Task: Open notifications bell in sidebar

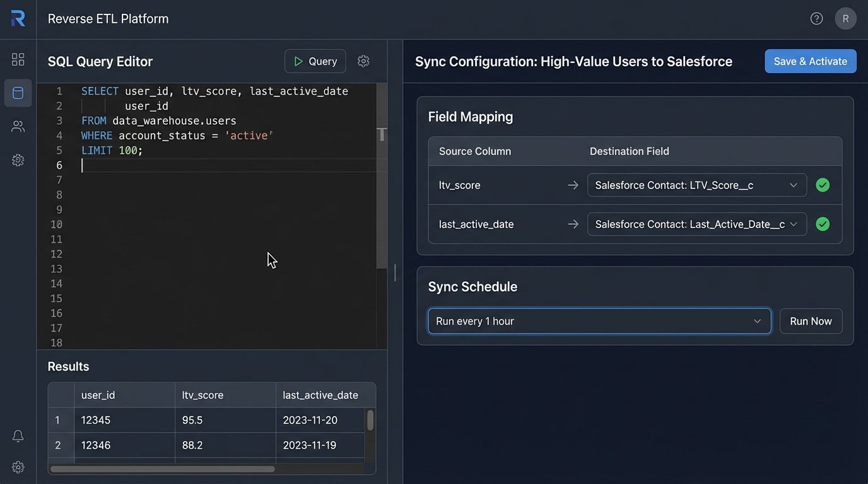Action: click(18, 436)
